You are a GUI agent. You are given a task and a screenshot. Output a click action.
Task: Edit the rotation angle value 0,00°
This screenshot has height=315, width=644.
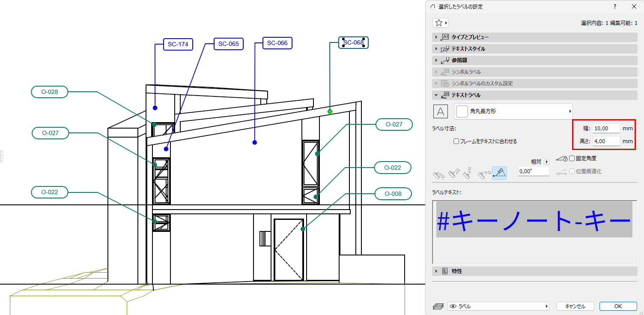coord(533,171)
